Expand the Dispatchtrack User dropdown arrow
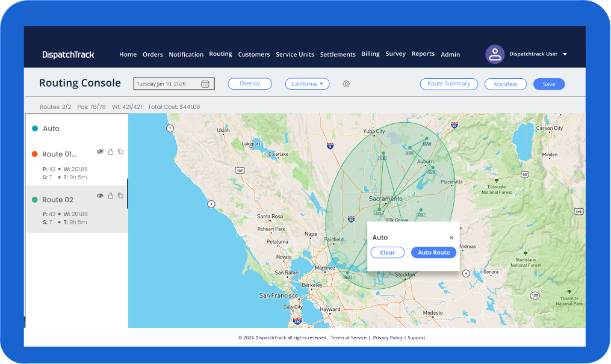The height and width of the screenshot is (364, 611). (x=565, y=54)
